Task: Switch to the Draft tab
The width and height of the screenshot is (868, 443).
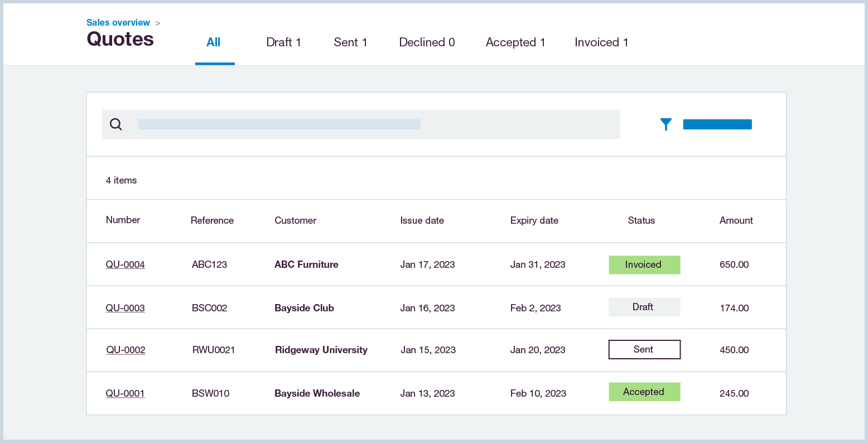Action: 283,42
